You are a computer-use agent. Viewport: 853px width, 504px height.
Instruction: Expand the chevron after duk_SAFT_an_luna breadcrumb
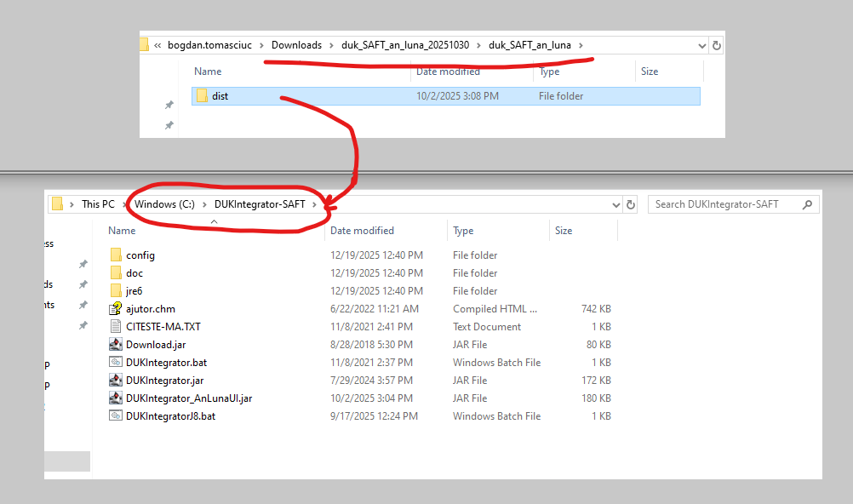point(581,45)
